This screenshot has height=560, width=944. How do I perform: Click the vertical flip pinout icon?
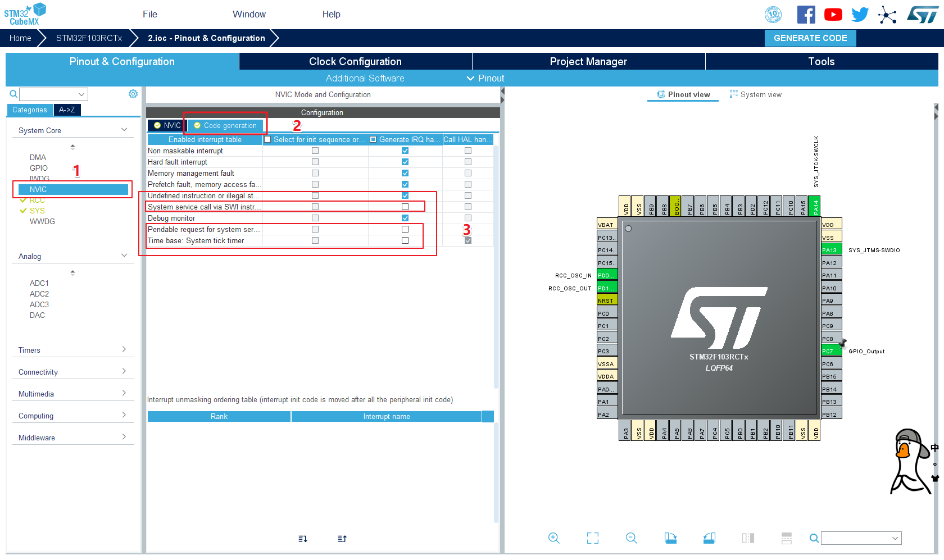point(787,538)
